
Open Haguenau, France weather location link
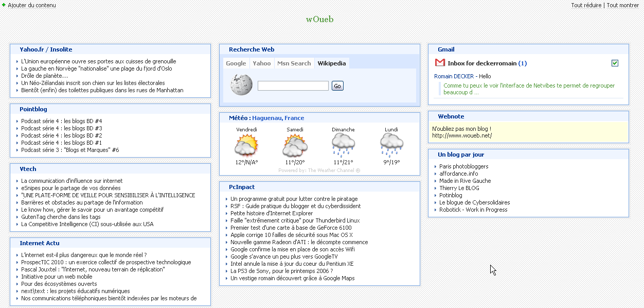pos(278,118)
